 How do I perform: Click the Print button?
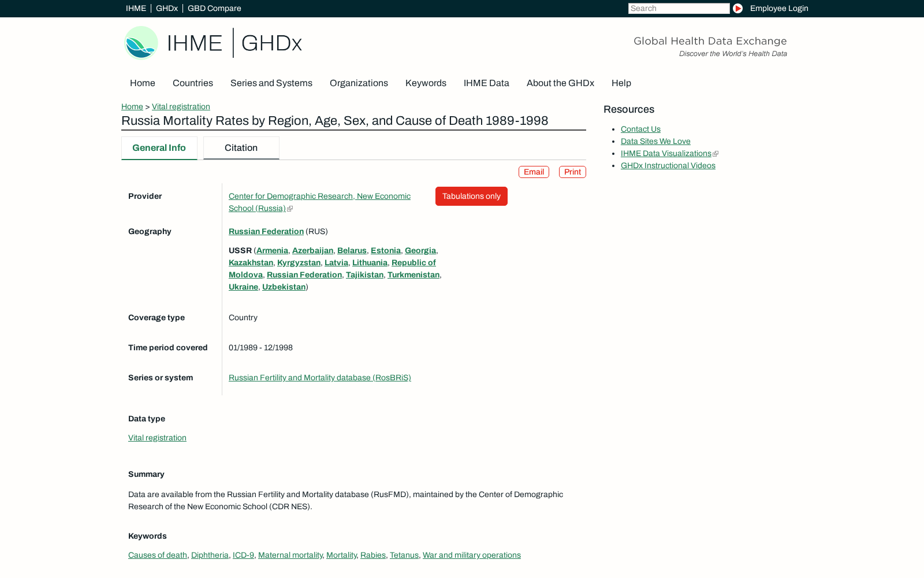(x=572, y=172)
